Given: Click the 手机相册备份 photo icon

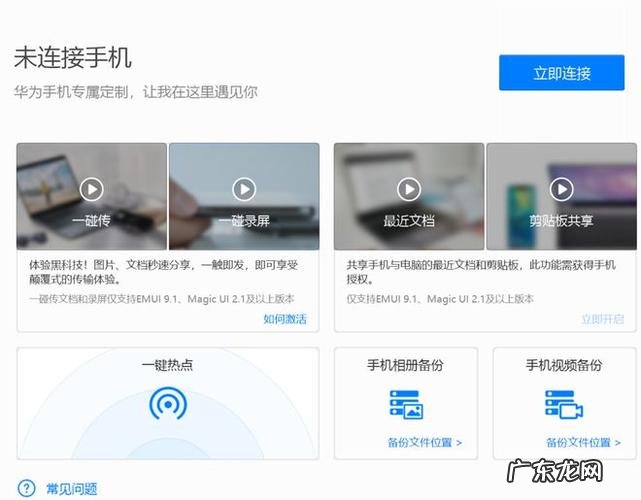Looking at the screenshot, I should pyautogui.click(x=406, y=403).
